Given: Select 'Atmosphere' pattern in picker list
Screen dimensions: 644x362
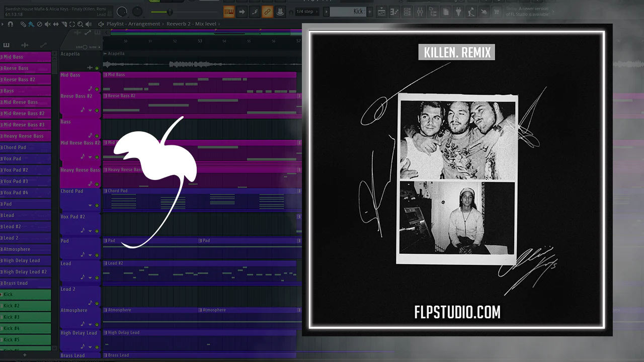Looking at the screenshot, I should (26, 249).
